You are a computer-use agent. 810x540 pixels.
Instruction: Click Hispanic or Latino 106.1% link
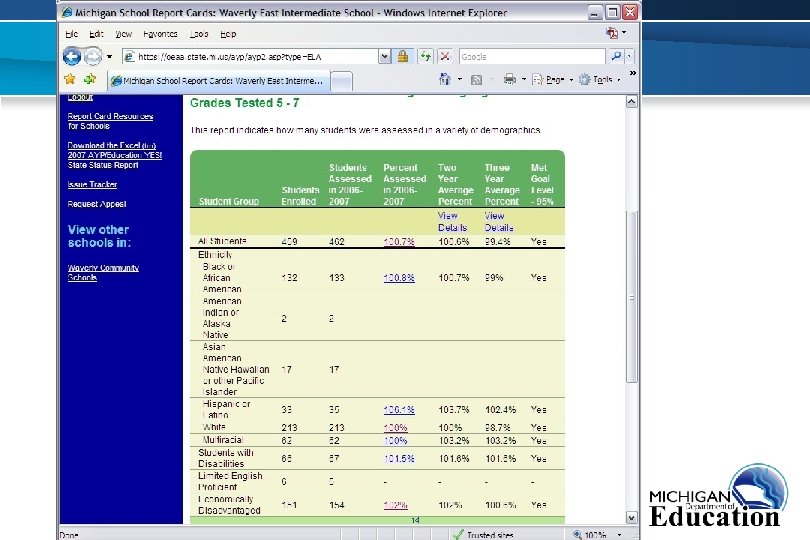coord(399,410)
